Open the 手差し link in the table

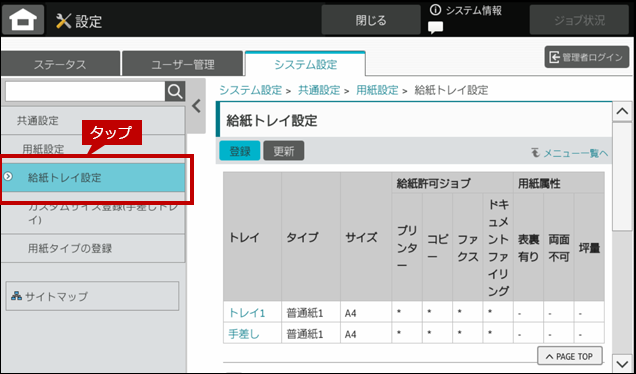click(x=244, y=334)
